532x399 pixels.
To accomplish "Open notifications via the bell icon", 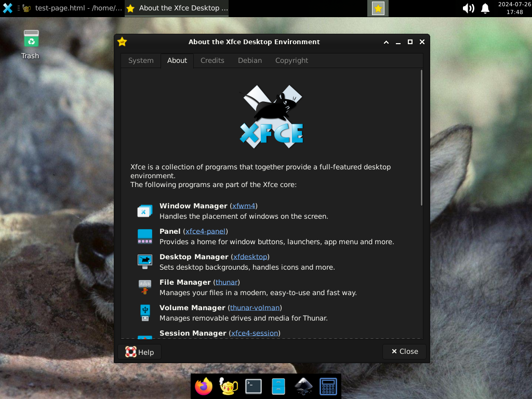I will pos(485,8).
